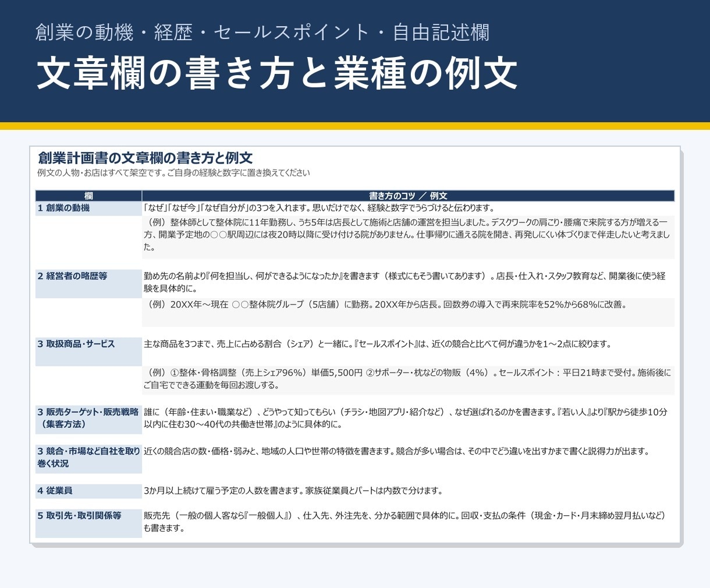Click the main title 文章欄の書き方と業種の例文
This screenshot has width=710, height=588.
click(x=277, y=73)
